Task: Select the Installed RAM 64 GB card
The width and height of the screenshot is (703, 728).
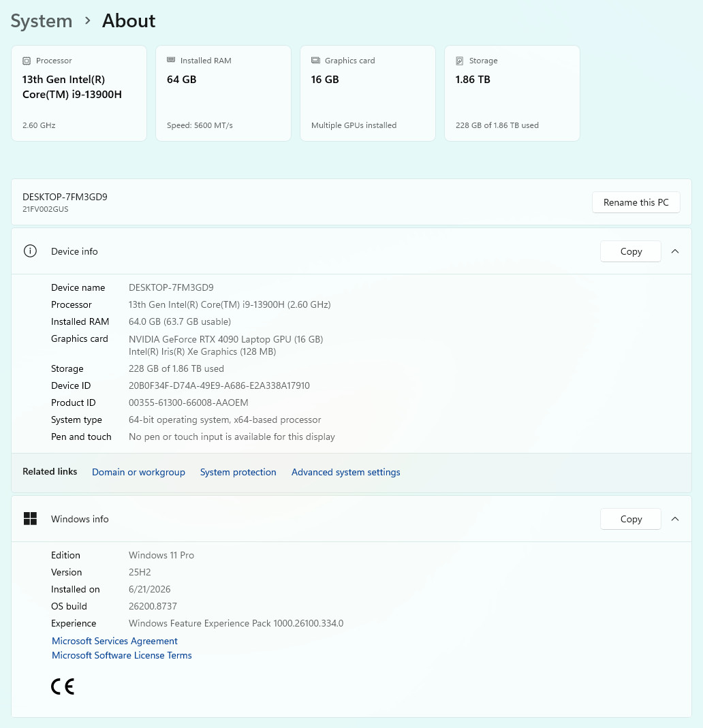Action: pyautogui.click(x=223, y=93)
